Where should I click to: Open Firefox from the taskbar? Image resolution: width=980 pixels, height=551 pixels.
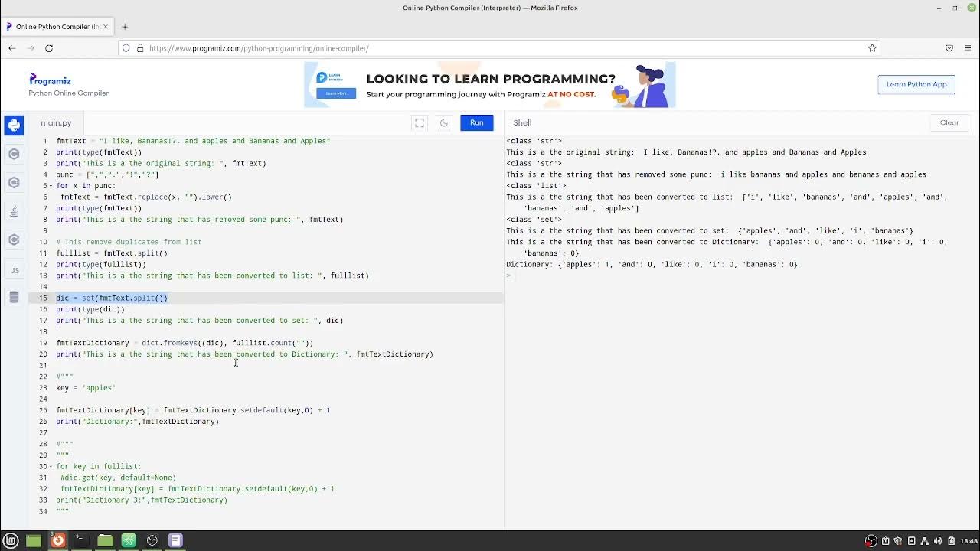pos(57,540)
